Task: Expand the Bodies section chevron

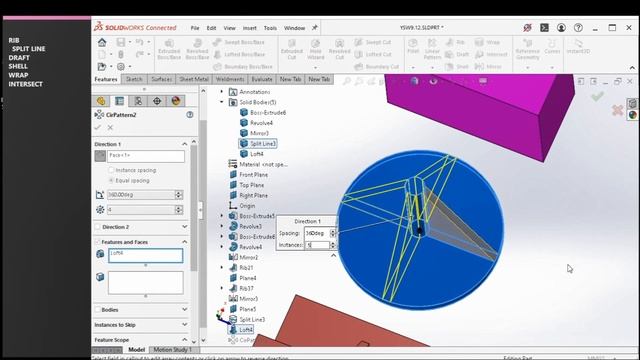Action: 184,310
